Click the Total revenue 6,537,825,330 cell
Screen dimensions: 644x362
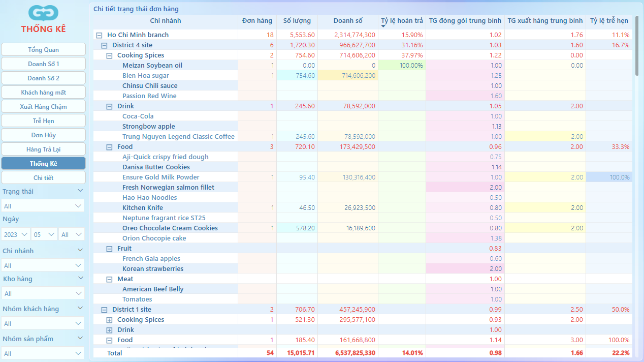pos(348,353)
